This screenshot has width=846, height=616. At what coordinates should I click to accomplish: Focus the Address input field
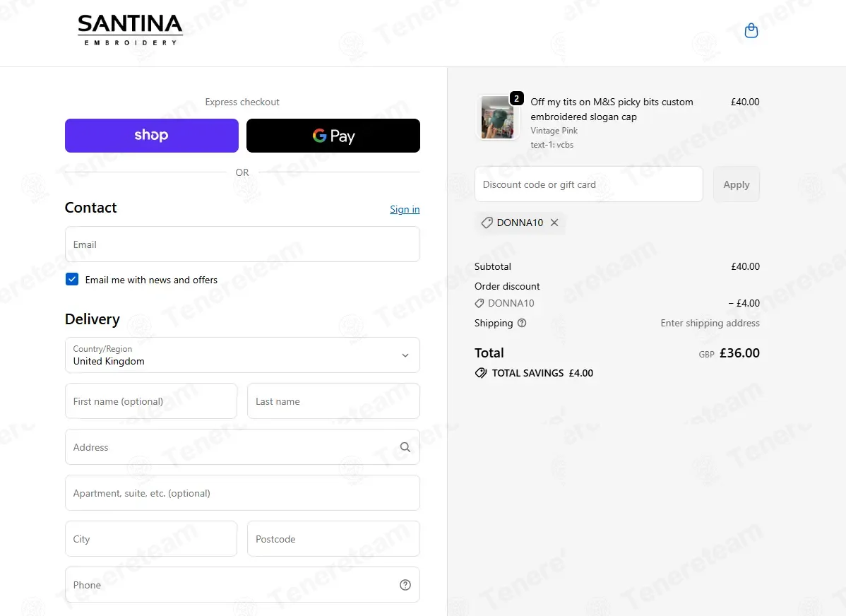[x=242, y=447]
